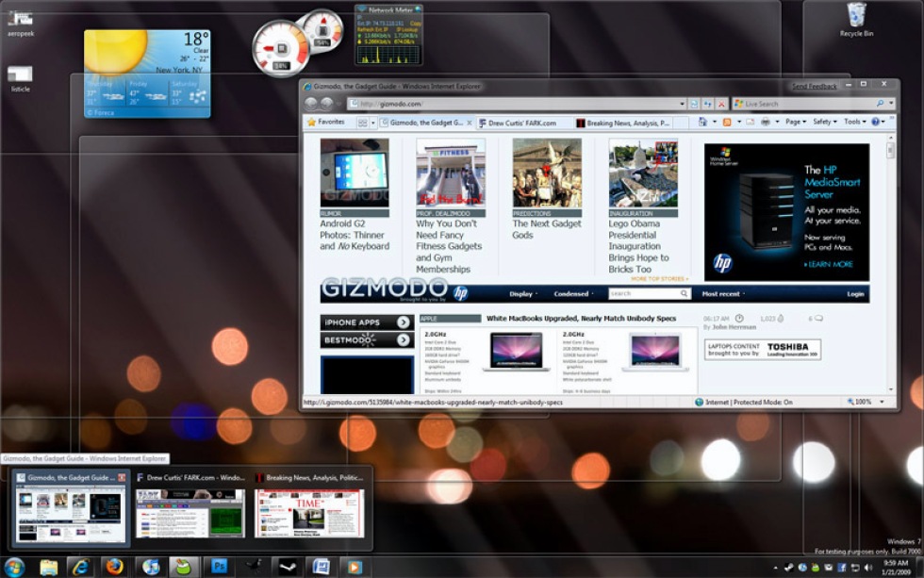This screenshot has width=924, height=578.
Task: Select the Breaking News preview thumbnail
Action: [x=309, y=513]
